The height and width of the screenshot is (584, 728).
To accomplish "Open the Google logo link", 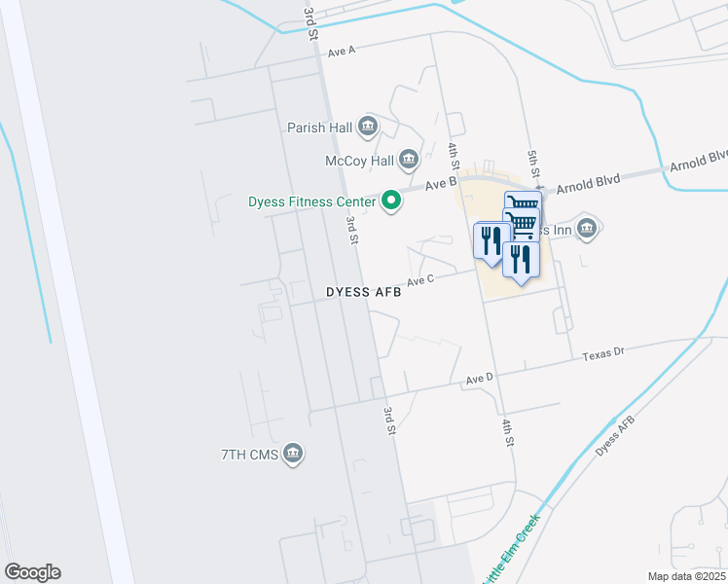I will pyautogui.click(x=32, y=572).
